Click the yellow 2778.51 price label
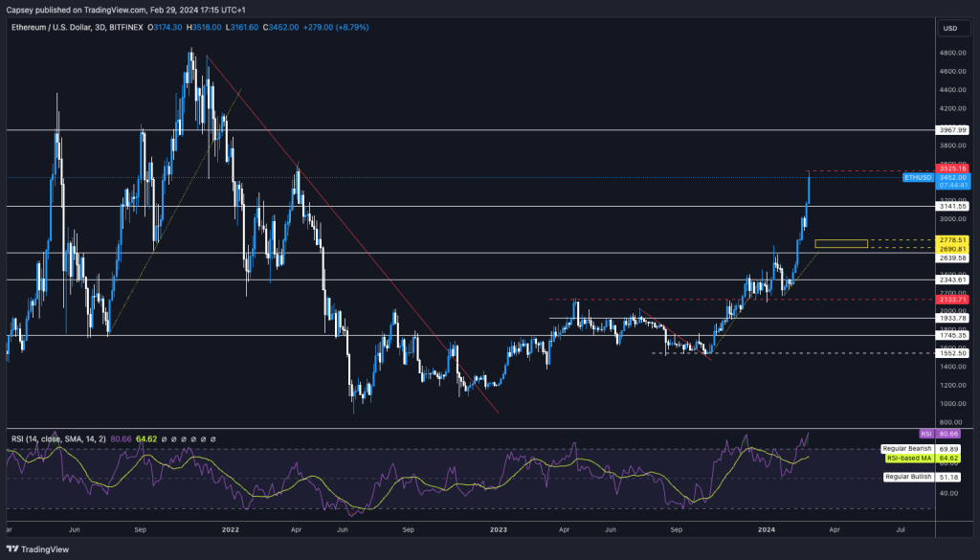This screenshot has width=980, height=560. coord(952,240)
